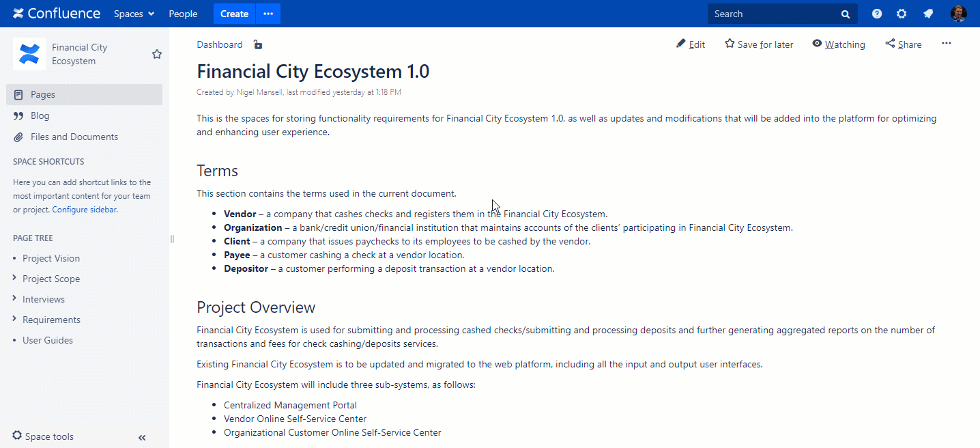Go to the Dashboard breadcrumb
Viewport: 980px width, 448px height.
220,44
